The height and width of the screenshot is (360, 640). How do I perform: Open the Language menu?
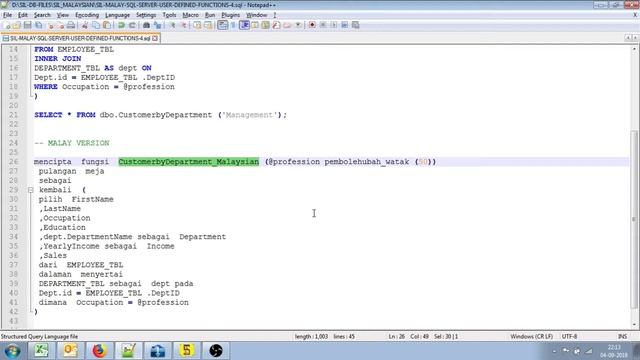(118, 15)
